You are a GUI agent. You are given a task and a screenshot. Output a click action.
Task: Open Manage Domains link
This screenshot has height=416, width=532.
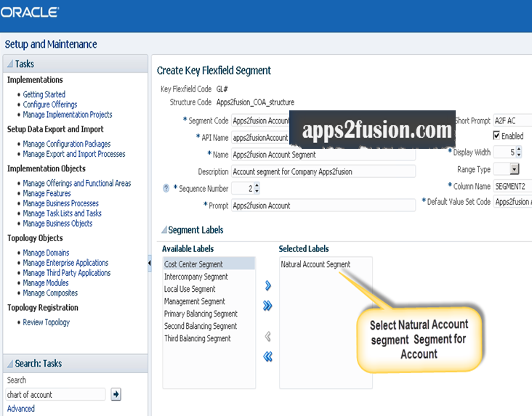(46, 253)
